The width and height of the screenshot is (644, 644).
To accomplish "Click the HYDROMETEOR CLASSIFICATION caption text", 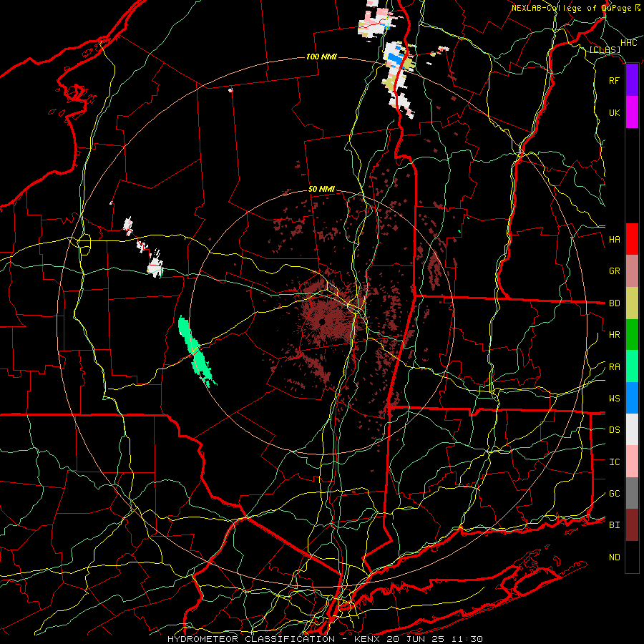I will tap(250, 639).
